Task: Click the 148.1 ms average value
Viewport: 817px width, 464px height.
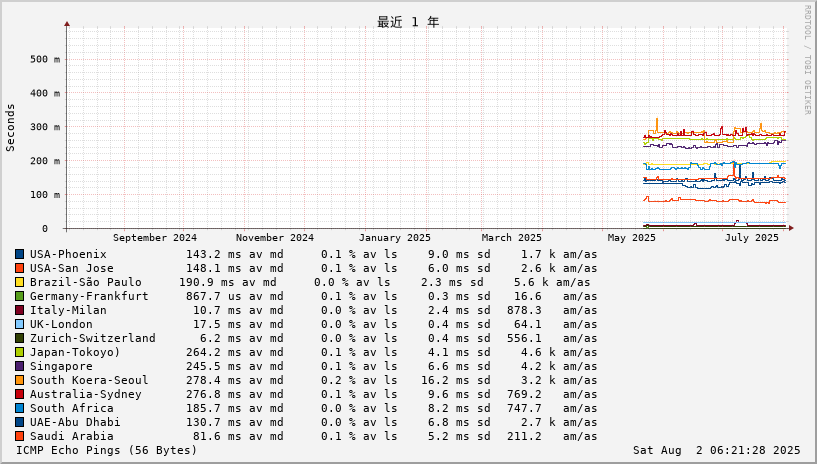Action: click(214, 268)
